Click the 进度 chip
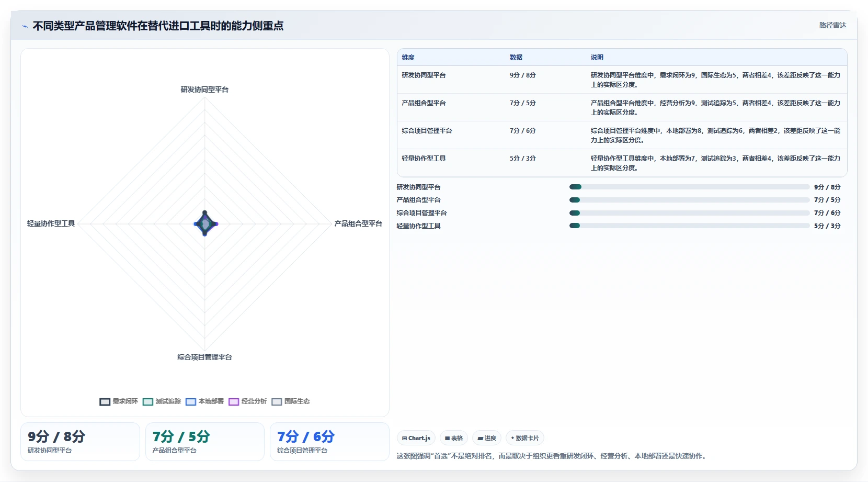 [x=487, y=438]
